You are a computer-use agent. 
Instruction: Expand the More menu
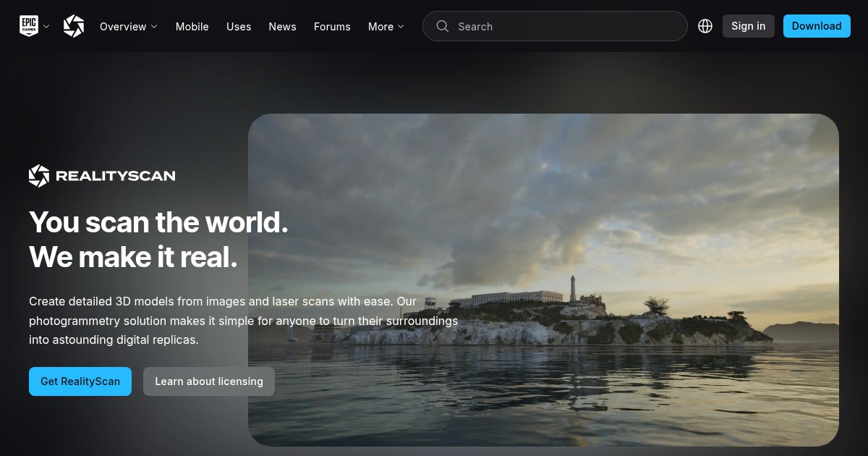[386, 27]
